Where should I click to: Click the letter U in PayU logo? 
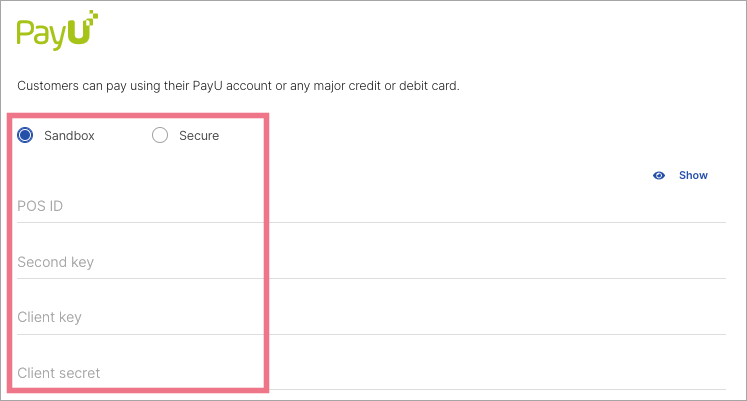(81, 33)
